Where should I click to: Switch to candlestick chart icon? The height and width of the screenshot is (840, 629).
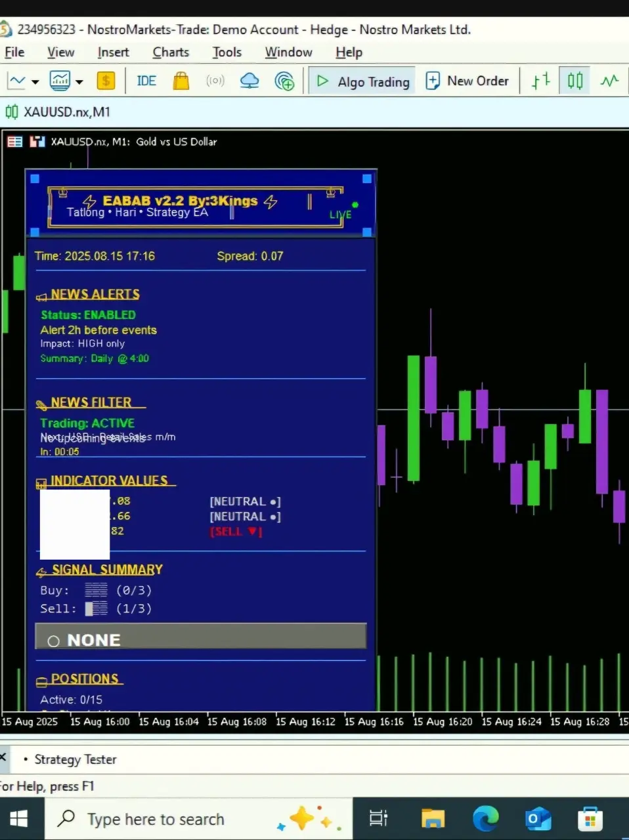coord(575,81)
